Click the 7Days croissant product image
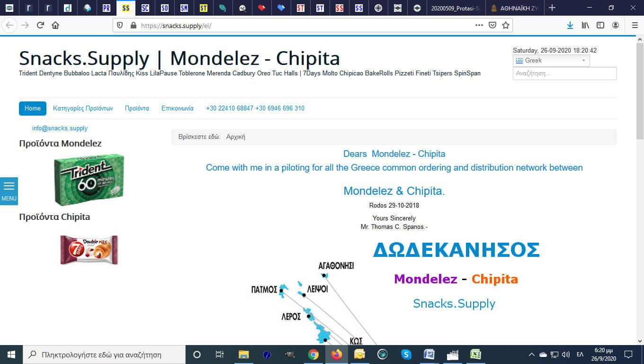Viewport: 644px width, 364px height. coord(89,249)
